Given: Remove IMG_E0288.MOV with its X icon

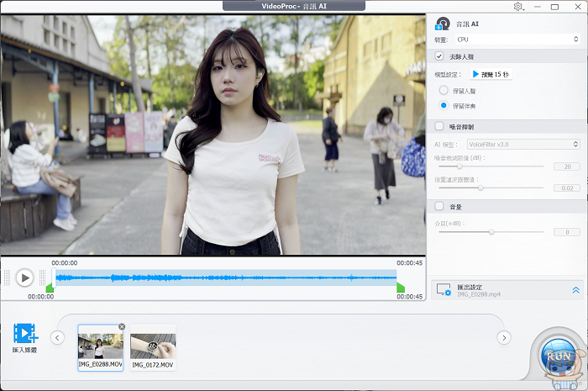Looking at the screenshot, I should click(122, 326).
